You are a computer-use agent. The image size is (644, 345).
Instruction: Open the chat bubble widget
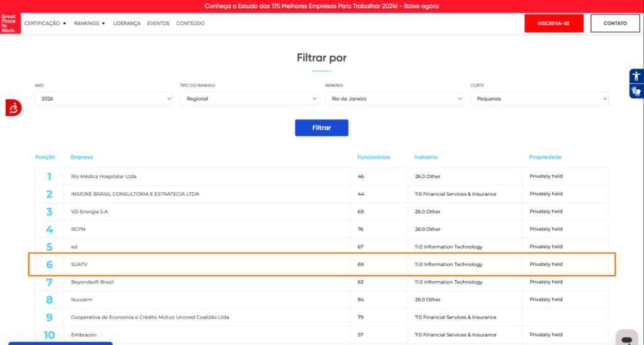click(x=626, y=339)
